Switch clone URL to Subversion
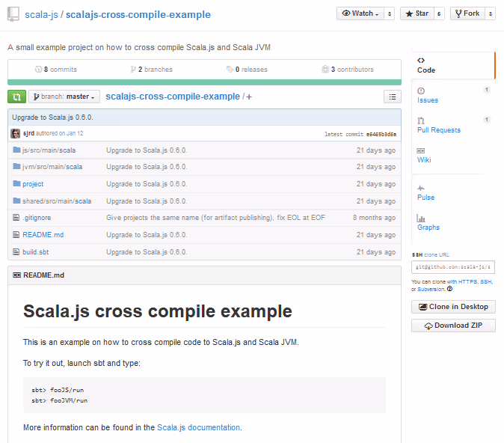Viewport: 504px width, 443px height. point(431,289)
